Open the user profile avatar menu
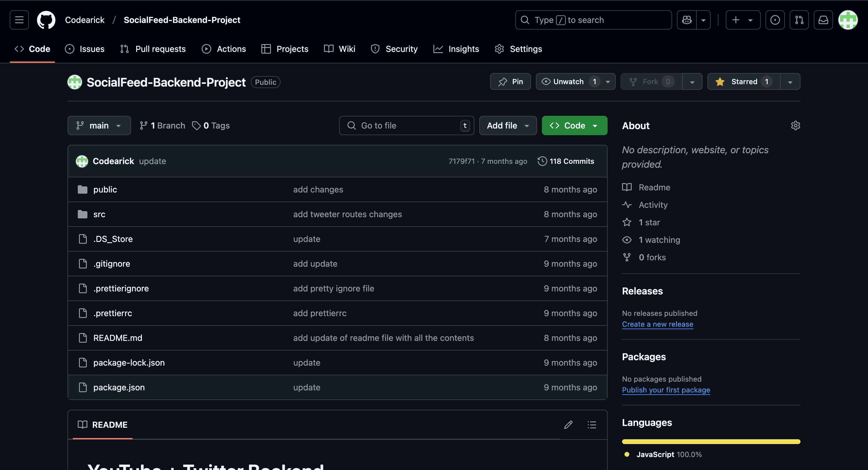The height and width of the screenshot is (470, 868). (848, 20)
